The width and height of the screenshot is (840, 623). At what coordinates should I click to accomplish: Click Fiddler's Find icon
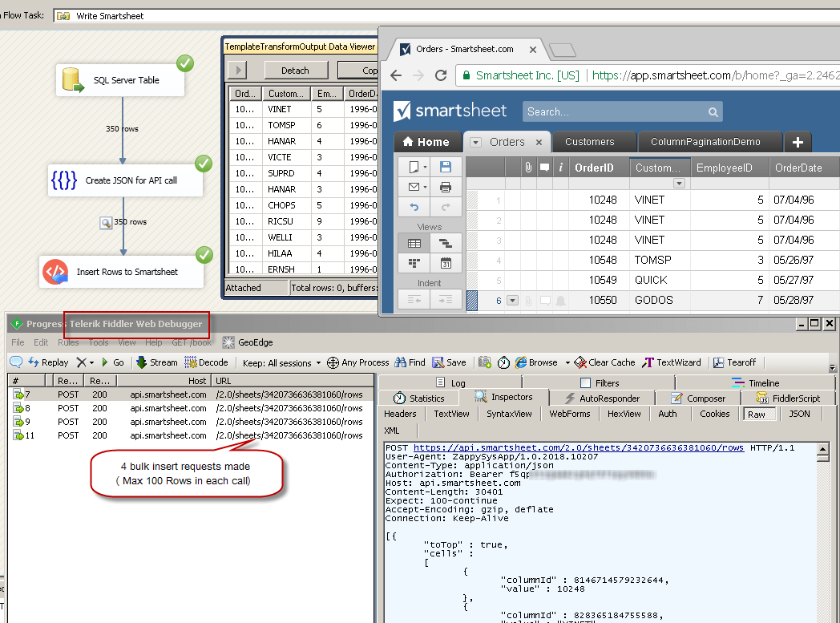(x=410, y=362)
